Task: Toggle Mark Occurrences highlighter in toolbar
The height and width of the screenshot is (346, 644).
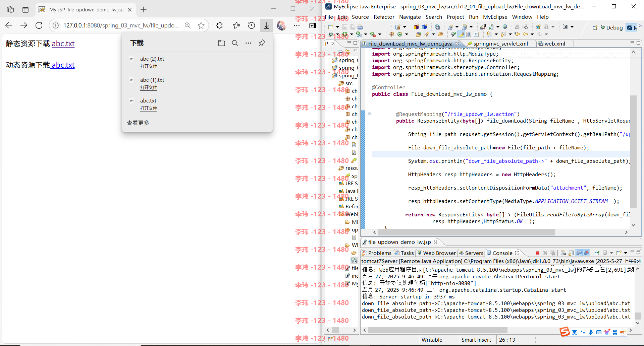Action: [461, 34]
